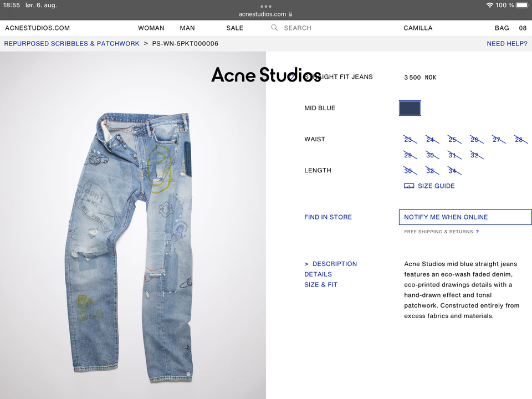This screenshot has height=399, width=532.
Task: Open the WOMAN menu
Action: pyautogui.click(x=151, y=28)
